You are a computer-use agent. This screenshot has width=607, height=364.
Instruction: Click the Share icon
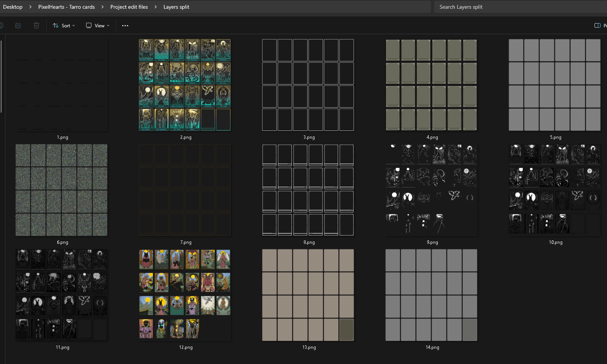(18, 25)
